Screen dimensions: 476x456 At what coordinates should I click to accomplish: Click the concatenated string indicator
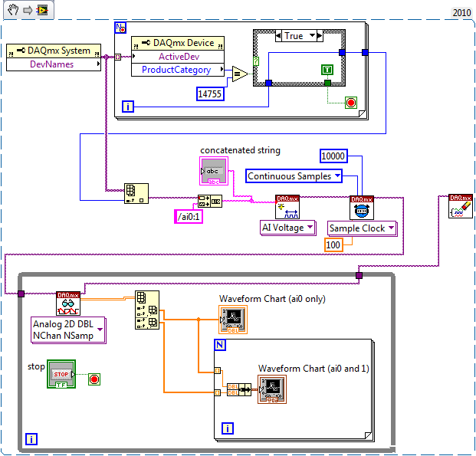pos(214,171)
